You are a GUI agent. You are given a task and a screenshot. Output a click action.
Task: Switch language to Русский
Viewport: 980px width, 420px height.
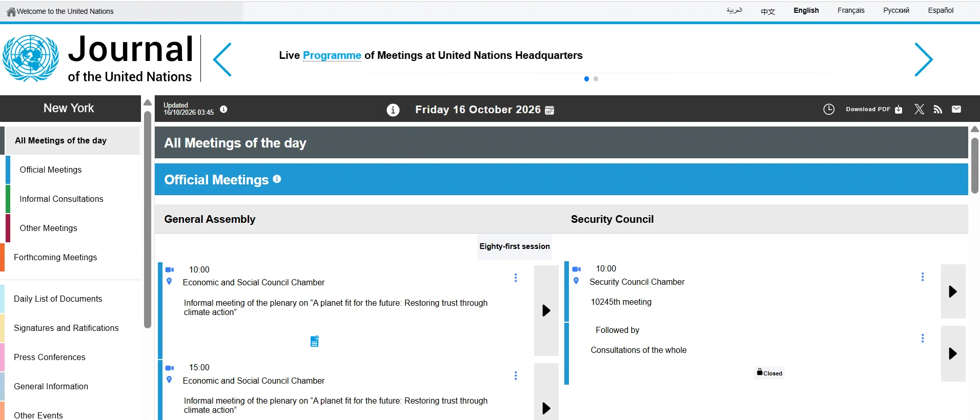(x=896, y=10)
